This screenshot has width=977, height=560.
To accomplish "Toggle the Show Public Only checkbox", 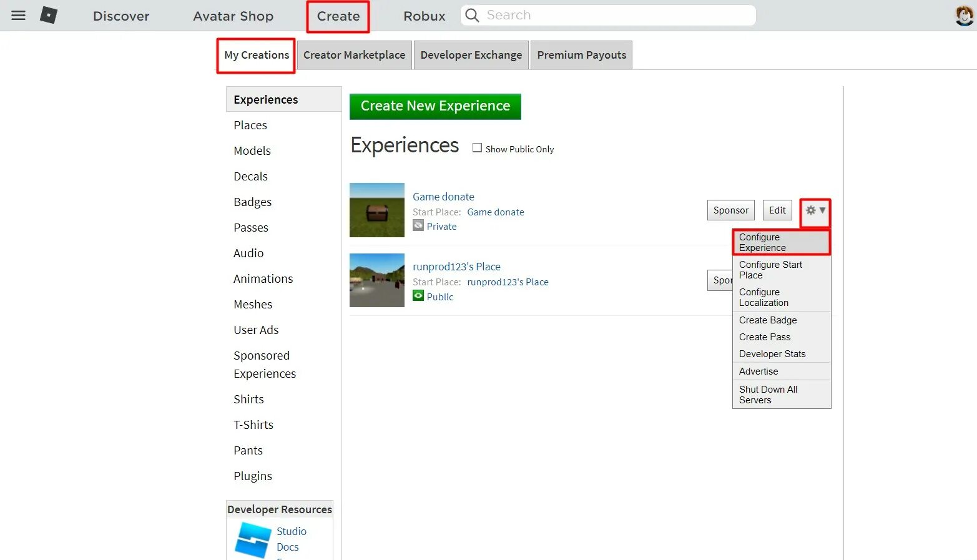I will [x=477, y=148].
